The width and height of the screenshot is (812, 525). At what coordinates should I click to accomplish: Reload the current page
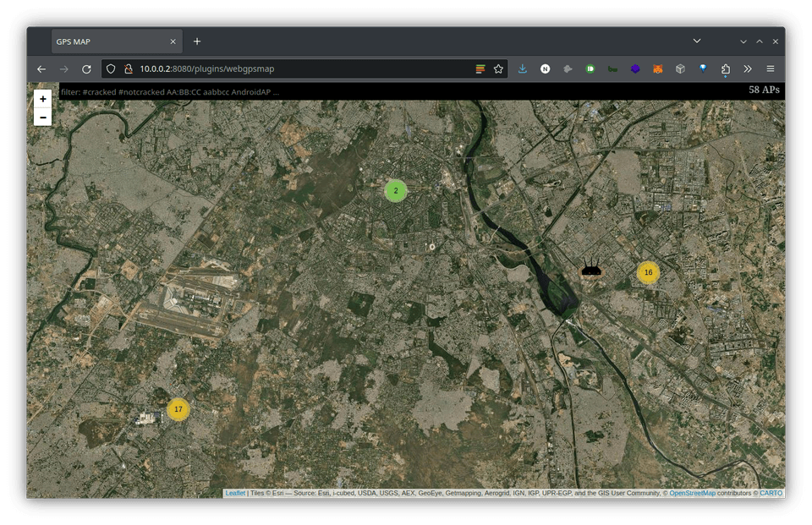click(86, 68)
